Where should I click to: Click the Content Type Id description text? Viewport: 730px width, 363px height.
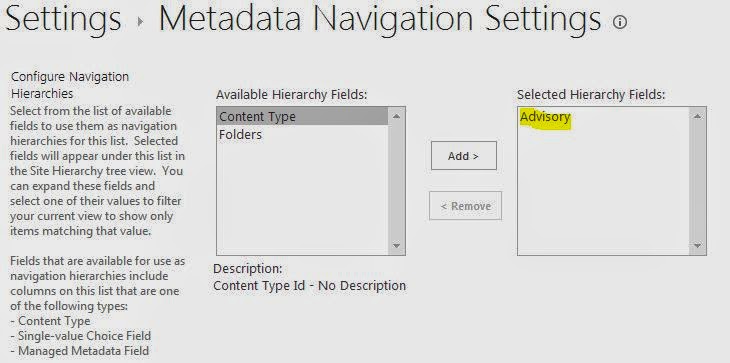point(310,285)
